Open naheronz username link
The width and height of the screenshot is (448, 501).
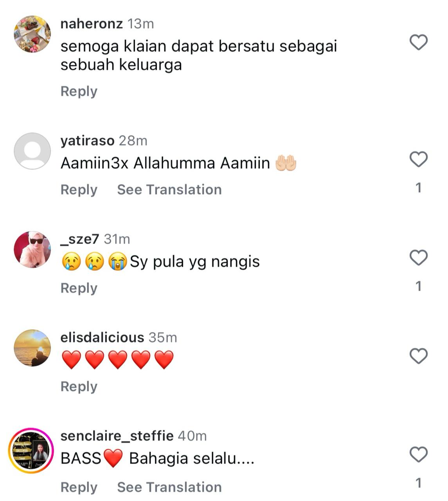coord(92,24)
